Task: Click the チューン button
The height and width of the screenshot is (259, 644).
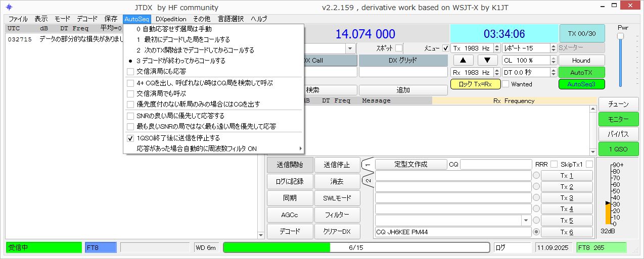Action: tap(619, 104)
